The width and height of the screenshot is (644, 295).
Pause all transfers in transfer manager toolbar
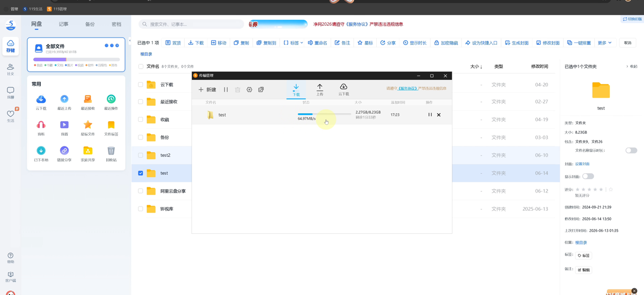click(x=226, y=90)
